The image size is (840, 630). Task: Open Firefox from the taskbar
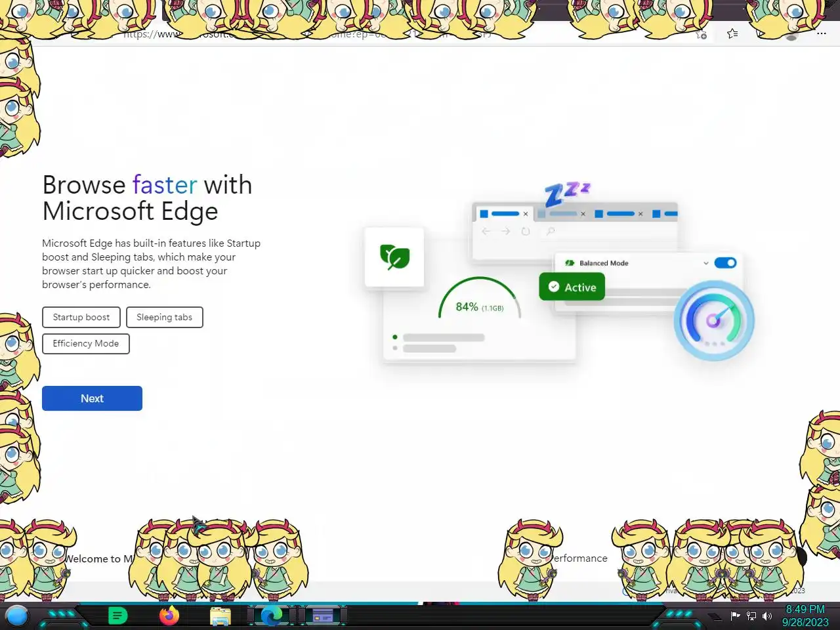pos(169,616)
